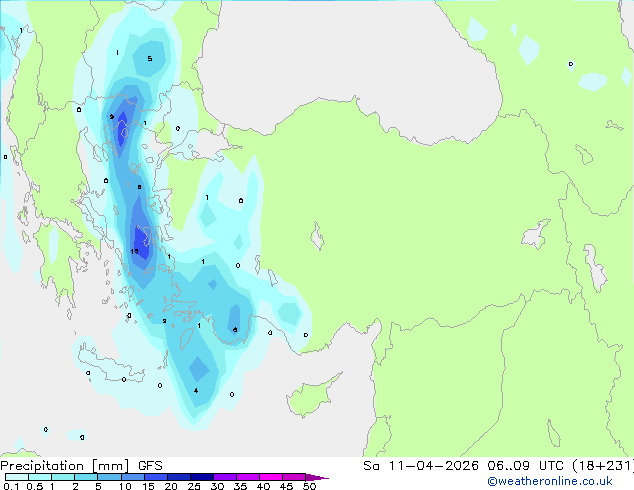Image resolution: width=634 pixels, height=490 pixels.
Task: Click the legend label '20'
Action: (171, 486)
